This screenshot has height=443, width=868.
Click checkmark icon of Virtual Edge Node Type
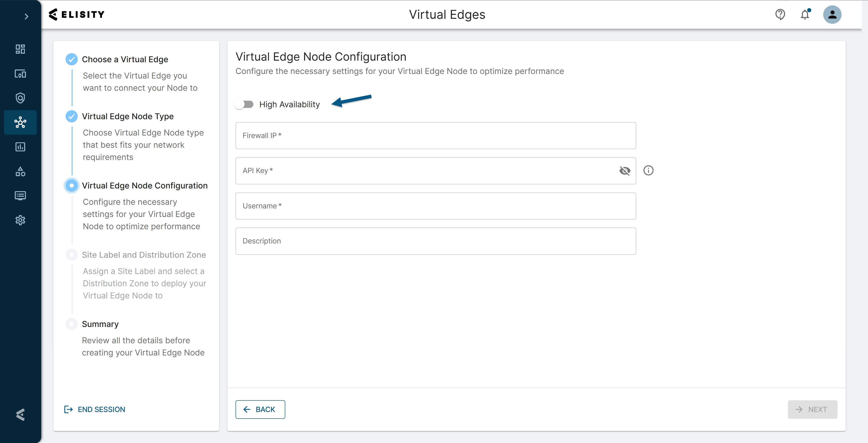point(71,116)
